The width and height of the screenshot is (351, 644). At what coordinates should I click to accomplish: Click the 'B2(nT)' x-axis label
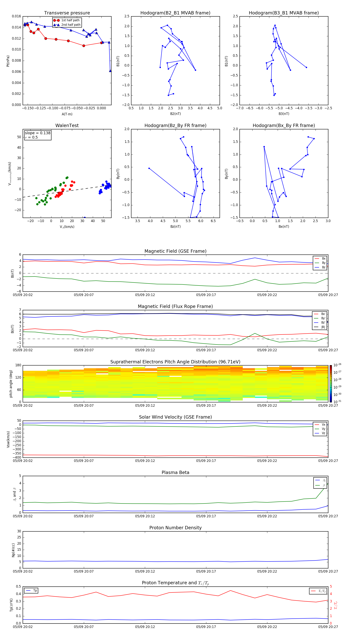(x=175, y=114)
